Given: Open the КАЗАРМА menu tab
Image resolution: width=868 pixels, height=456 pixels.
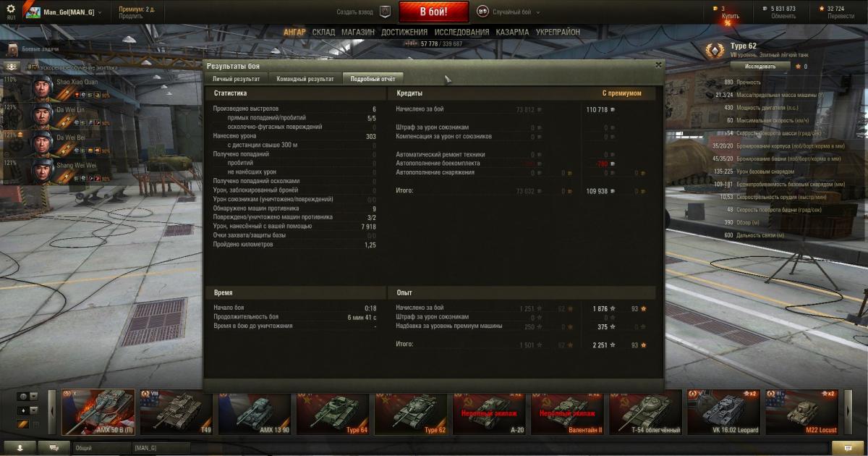Looking at the screenshot, I should [512, 33].
